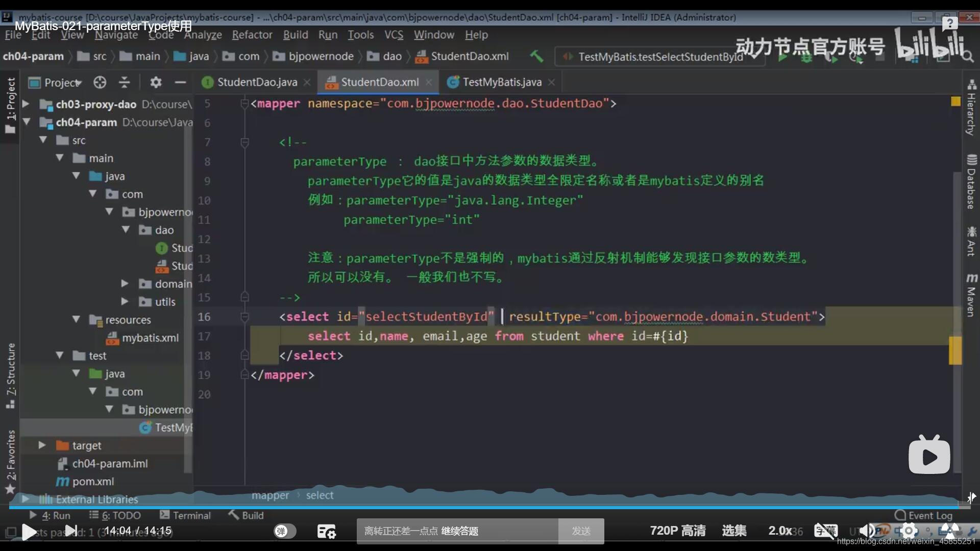Play the video with the play button
Image resolution: width=980 pixels, height=551 pixels.
29,532
